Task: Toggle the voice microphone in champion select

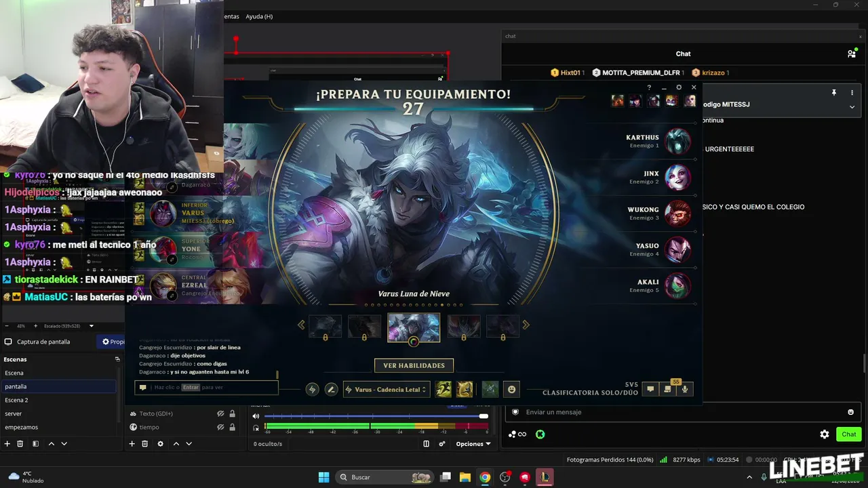Action: tap(685, 389)
